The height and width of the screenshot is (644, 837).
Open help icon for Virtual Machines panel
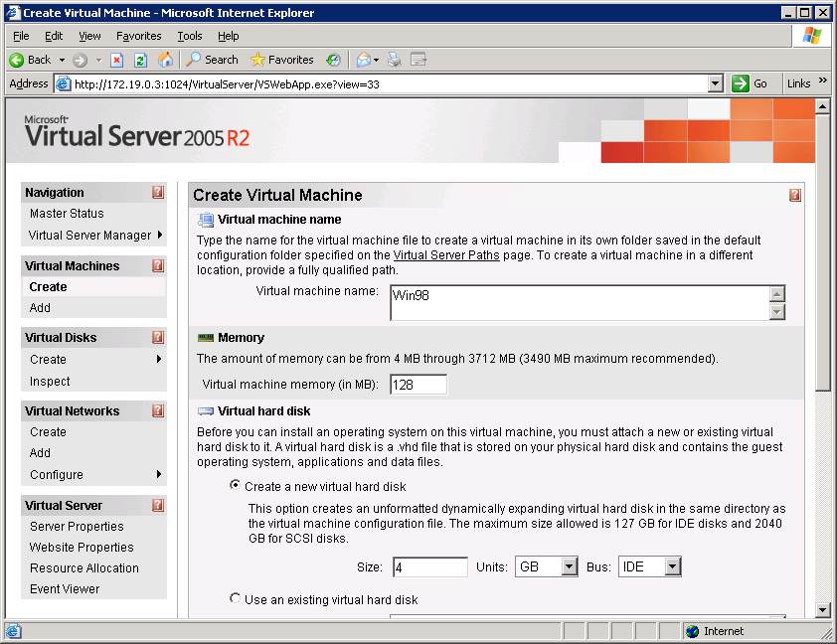(158, 265)
